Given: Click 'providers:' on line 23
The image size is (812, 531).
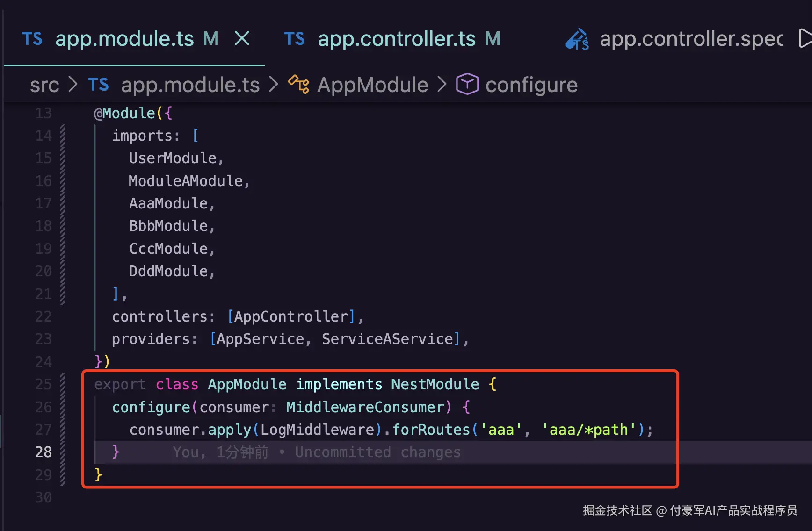Looking at the screenshot, I should (x=155, y=339).
